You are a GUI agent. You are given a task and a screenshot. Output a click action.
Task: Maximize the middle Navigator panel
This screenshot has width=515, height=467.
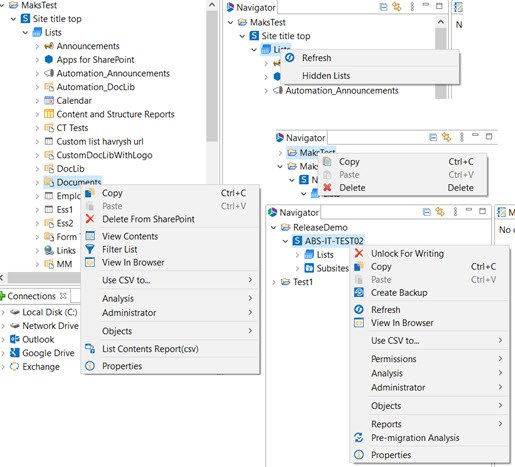coord(489,136)
